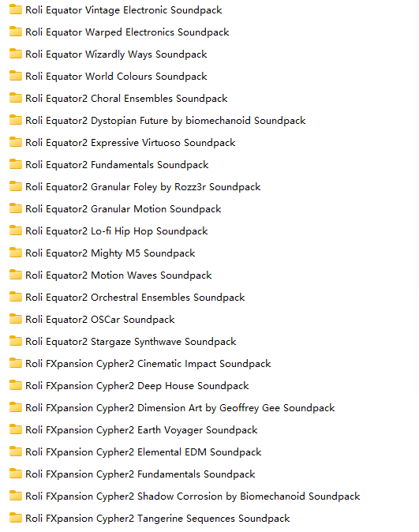Choose the Equator2 Granular Motion Soundpack entry

123,209
